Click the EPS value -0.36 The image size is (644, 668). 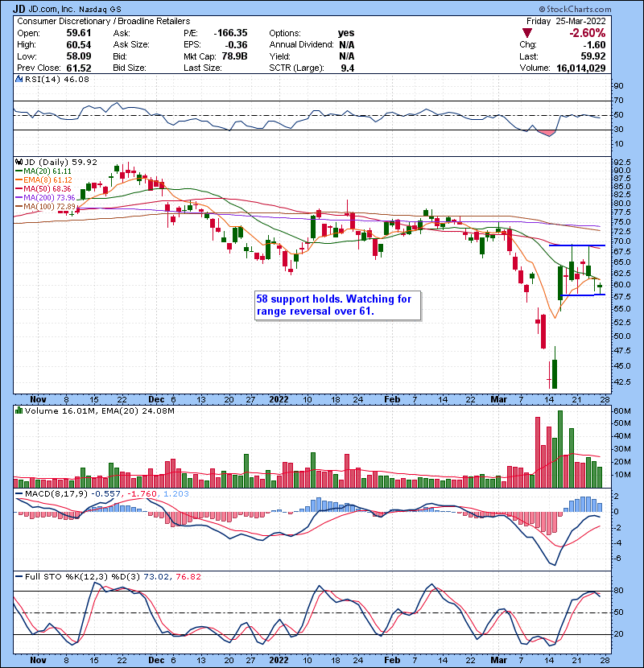(x=236, y=45)
